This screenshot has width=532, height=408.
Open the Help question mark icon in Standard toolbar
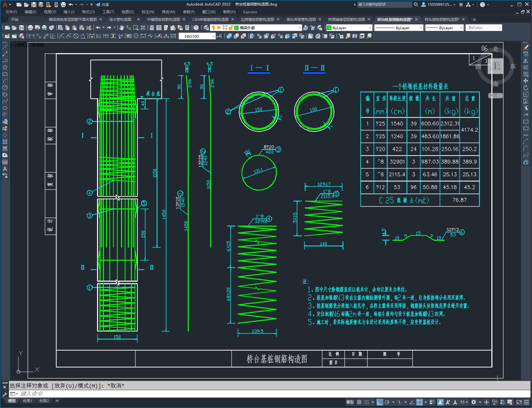pos(196,28)
